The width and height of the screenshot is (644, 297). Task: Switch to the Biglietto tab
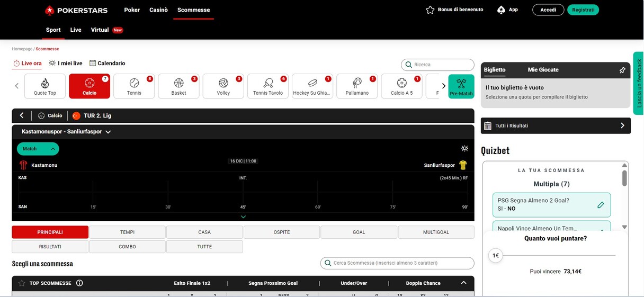coord(495,70)
